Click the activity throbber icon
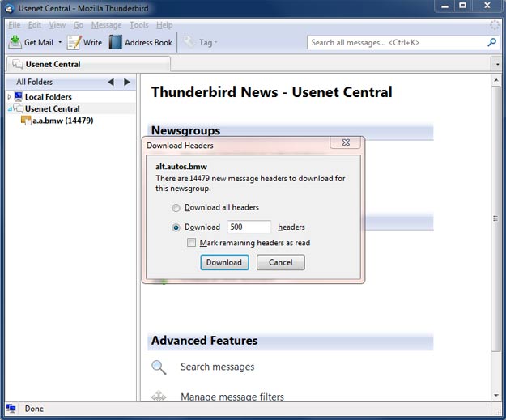This screenshot has width=506, height=420. click(495, 25)
